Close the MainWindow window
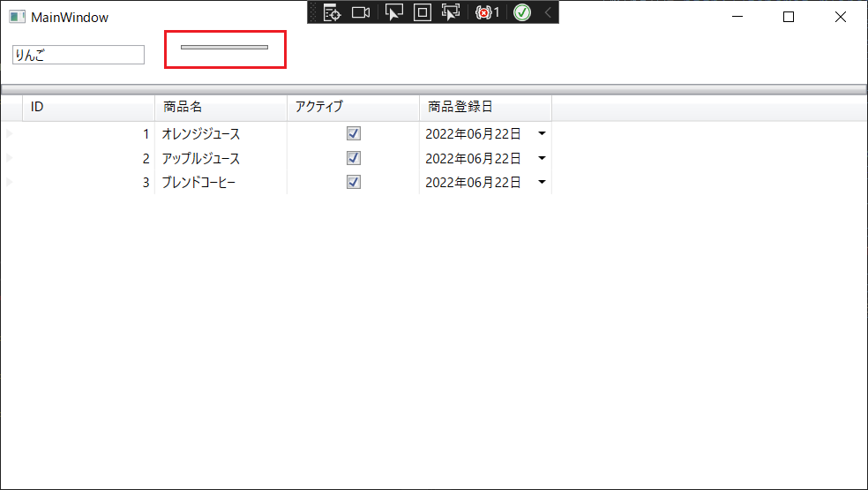 (841, 17)
